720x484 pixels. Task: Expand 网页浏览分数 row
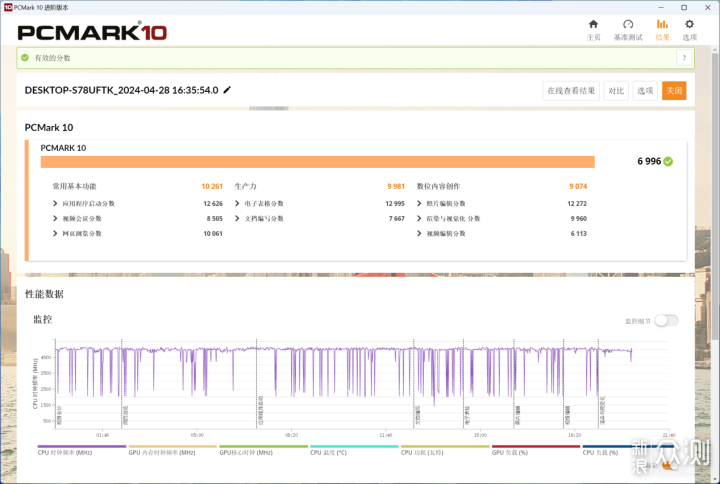(55, 234)
